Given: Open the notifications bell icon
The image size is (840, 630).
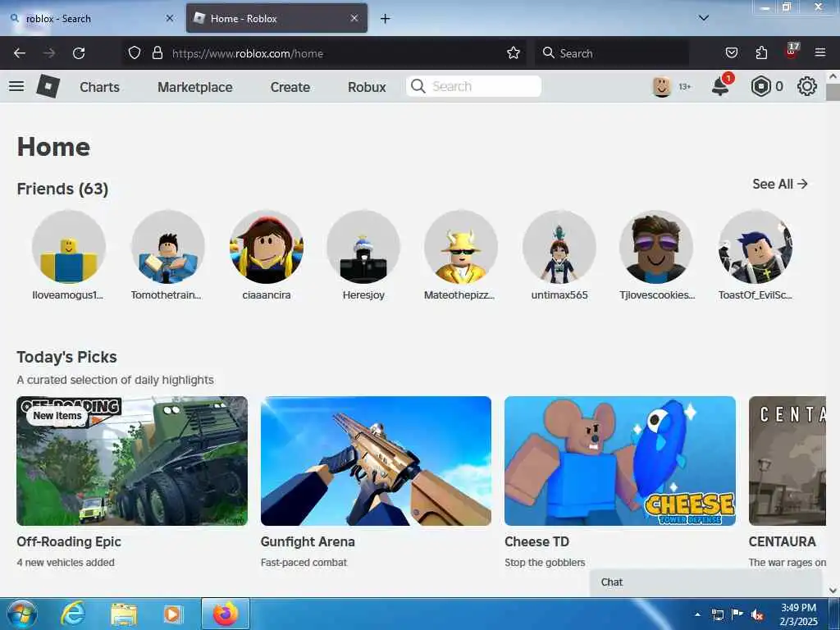Looking at the screenshot, I should tap(720, 86).
